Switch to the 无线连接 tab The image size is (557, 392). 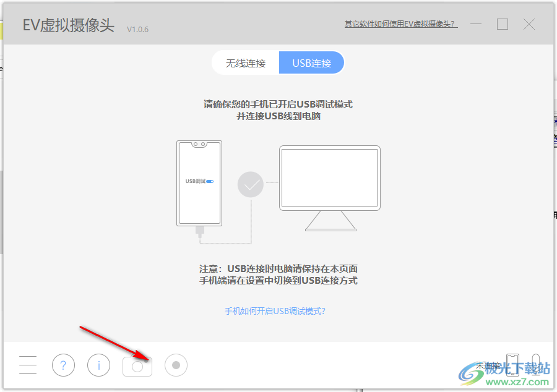pos(246,62)
